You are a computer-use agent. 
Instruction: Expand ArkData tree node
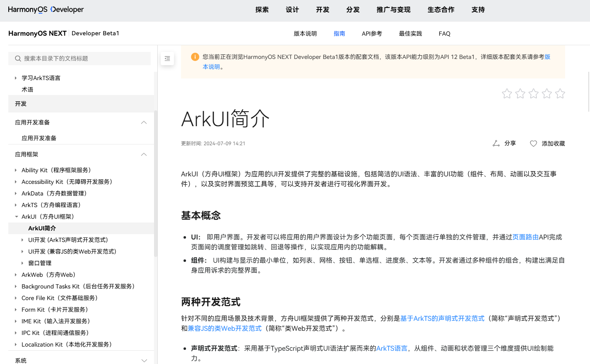[16, 193]
